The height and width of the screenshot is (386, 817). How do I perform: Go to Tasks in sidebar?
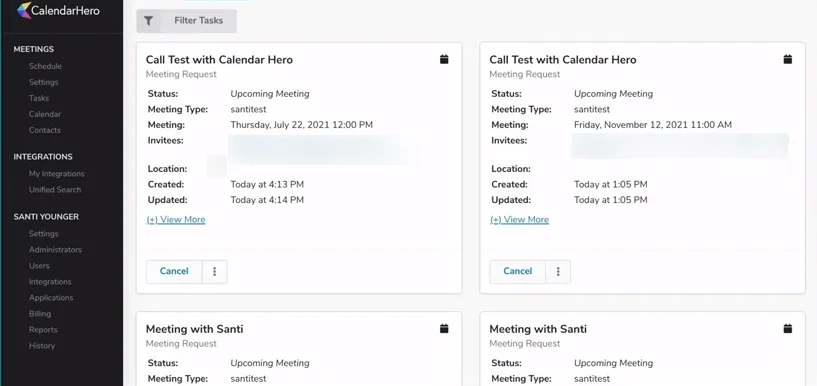click(x=39, y=98)
